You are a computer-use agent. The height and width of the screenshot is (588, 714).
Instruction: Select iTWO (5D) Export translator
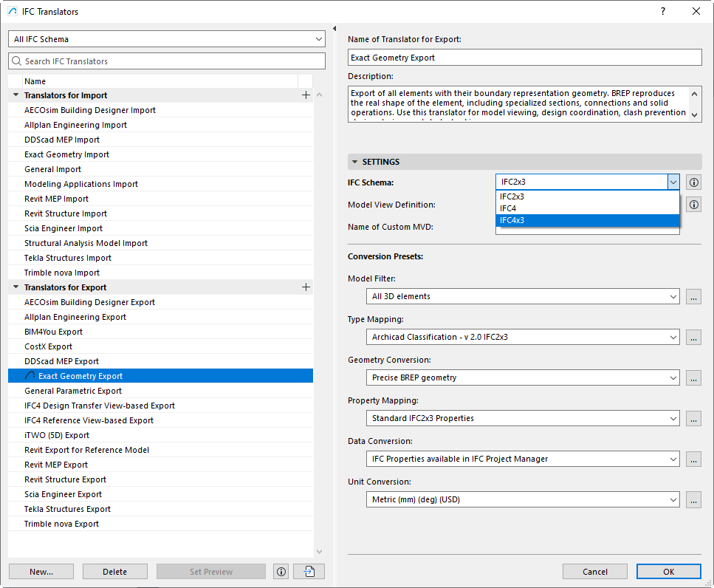(x=161, y=435)
